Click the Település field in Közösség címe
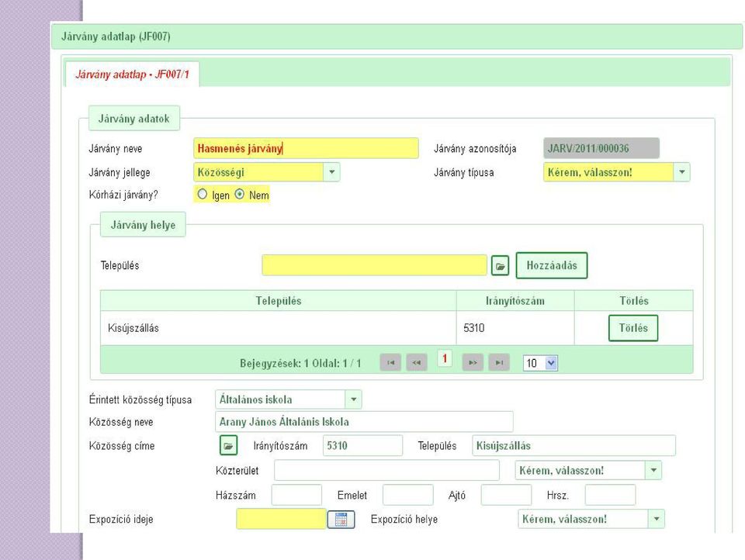Viewport: 745px width, 560px height. (x=573, y=445)
